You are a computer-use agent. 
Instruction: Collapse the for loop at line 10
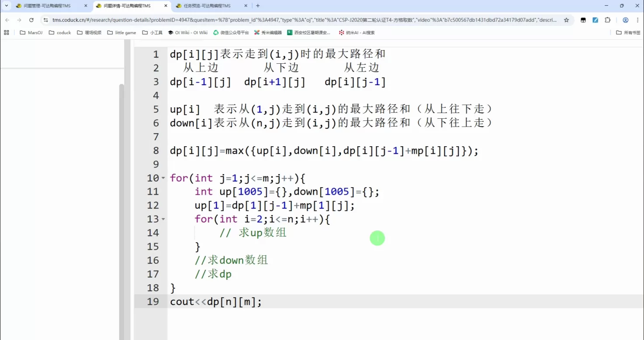tap(163, 178)
